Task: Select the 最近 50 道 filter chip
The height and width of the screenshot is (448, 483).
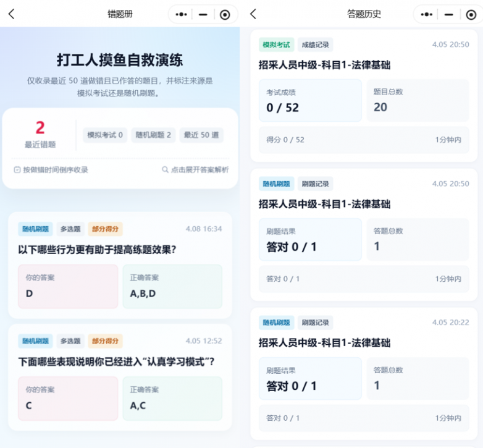Action: coord(201,135)
